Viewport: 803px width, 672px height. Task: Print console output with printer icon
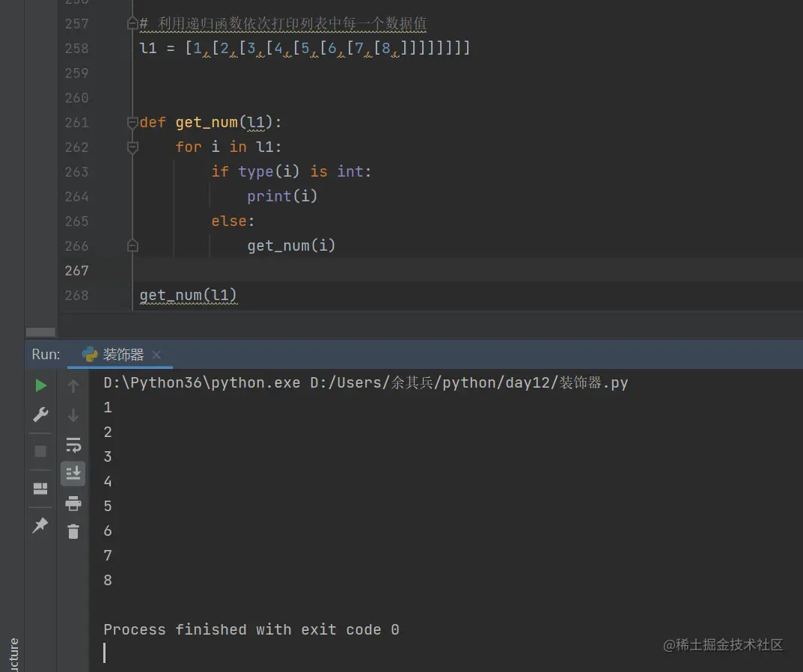pyautogui.click(x=73, y=503)
